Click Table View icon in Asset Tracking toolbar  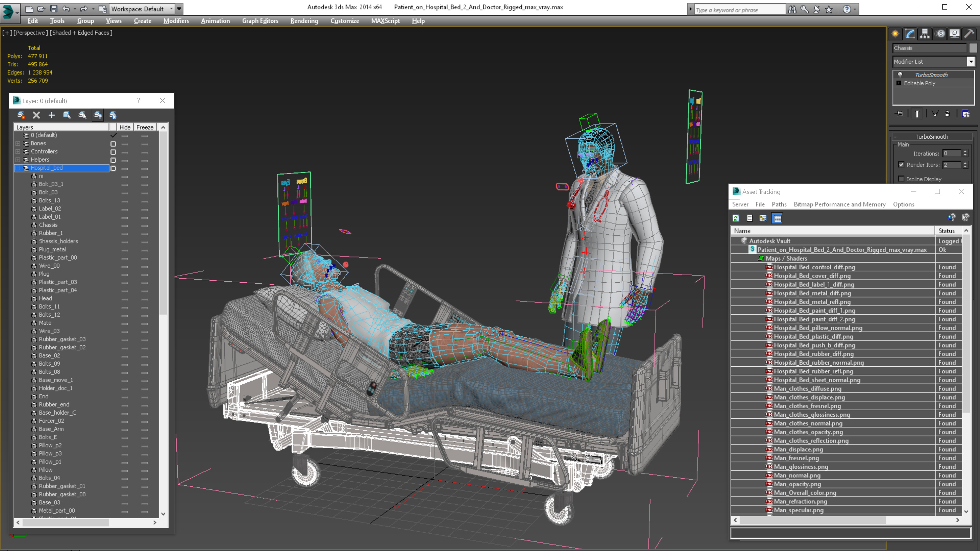(x=777, y=218)
